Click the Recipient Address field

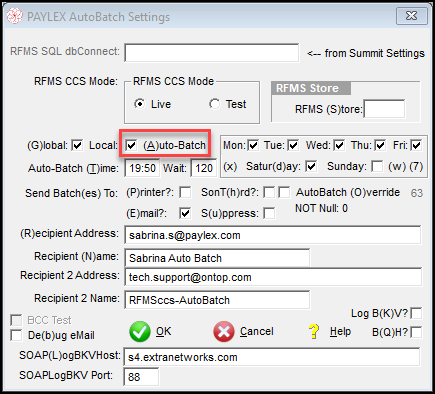(x=273, y=235)
